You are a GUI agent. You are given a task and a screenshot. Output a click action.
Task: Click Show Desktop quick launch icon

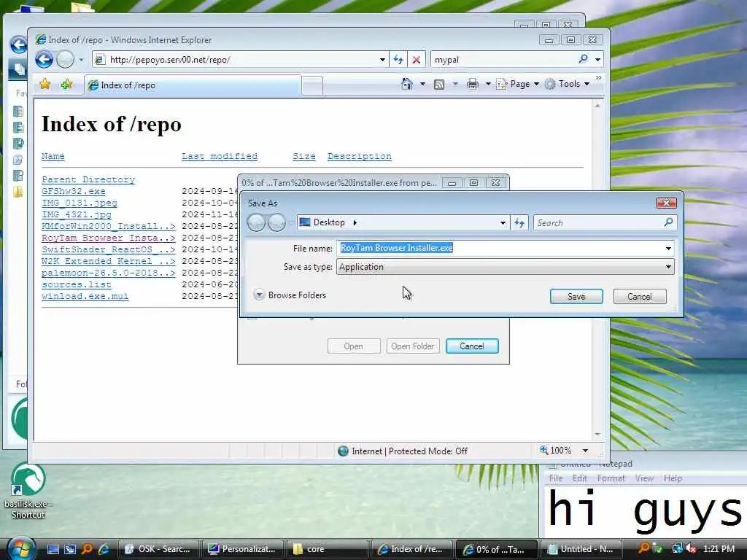coord(53,549)
